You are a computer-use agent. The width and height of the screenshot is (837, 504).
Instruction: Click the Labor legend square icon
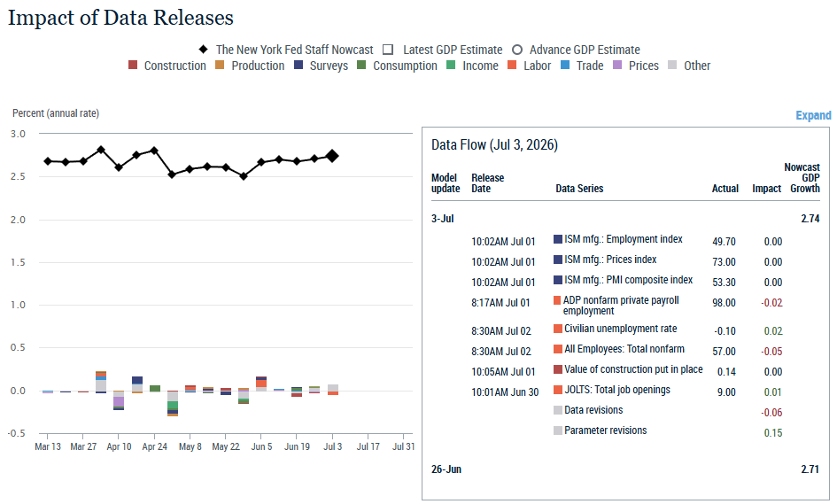(512, 66)
